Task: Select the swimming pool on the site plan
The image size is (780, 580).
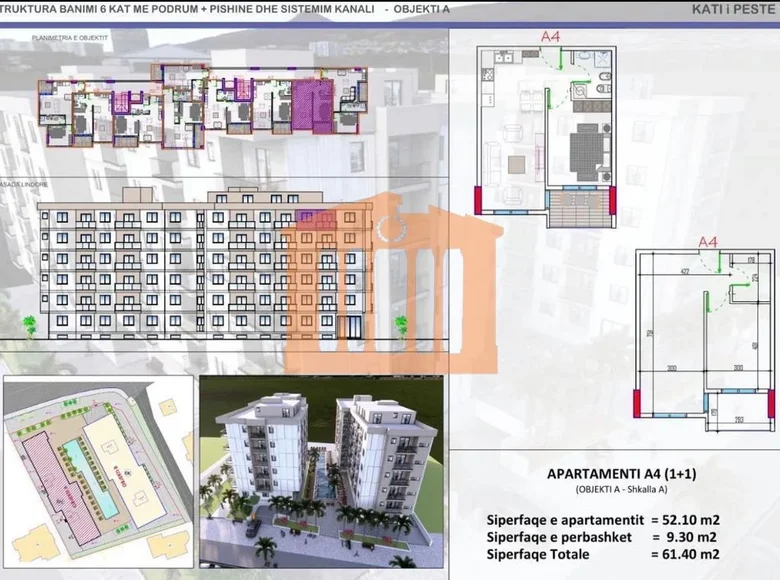Action: [x=91, y=478]
